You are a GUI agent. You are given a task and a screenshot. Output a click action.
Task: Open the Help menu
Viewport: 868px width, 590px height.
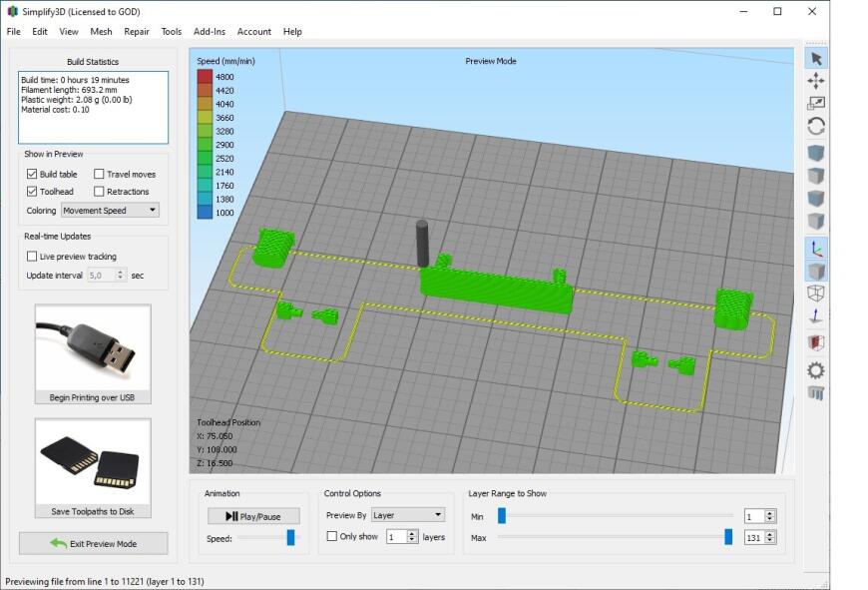pos(292,32)
